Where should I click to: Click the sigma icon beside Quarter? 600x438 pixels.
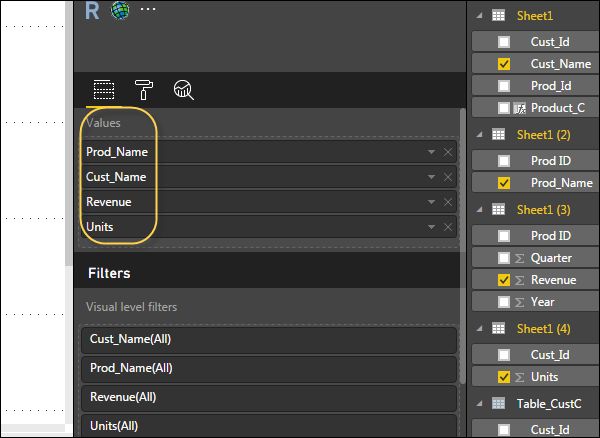519,259
